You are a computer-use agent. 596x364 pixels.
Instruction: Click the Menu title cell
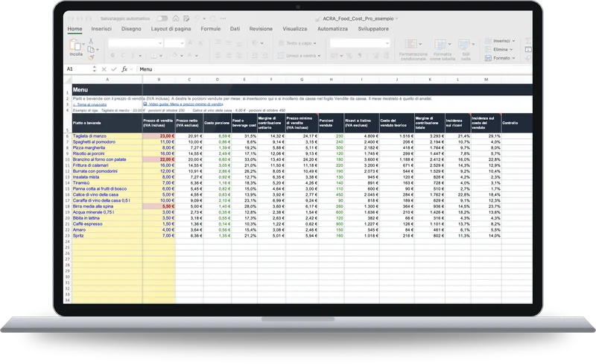pos(107,89)
